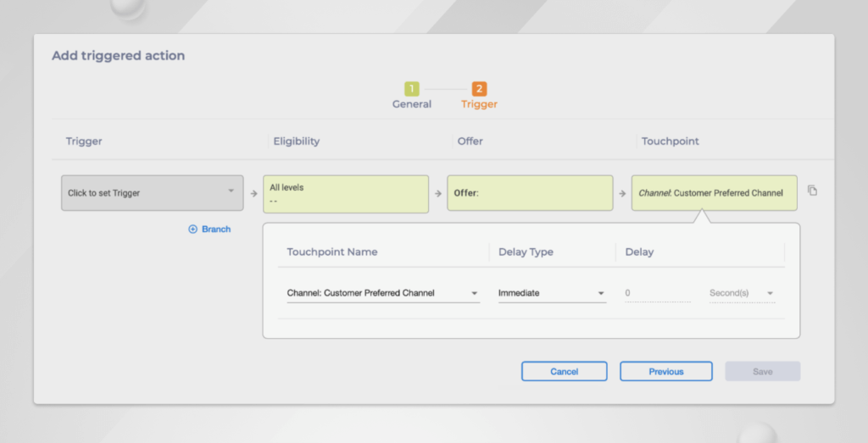This screenshot has height=443, width=868.
Task: Switch to the General step tab
Action: pos(411,104)
